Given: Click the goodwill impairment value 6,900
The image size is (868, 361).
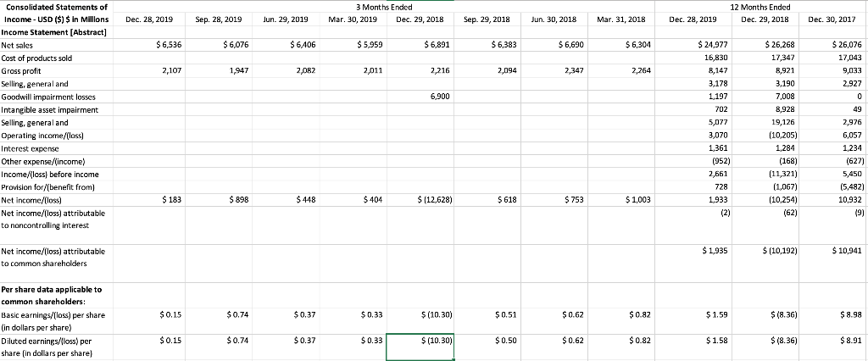Looking at the screenshot, I should pyautogui.click(x=440, y=97).
